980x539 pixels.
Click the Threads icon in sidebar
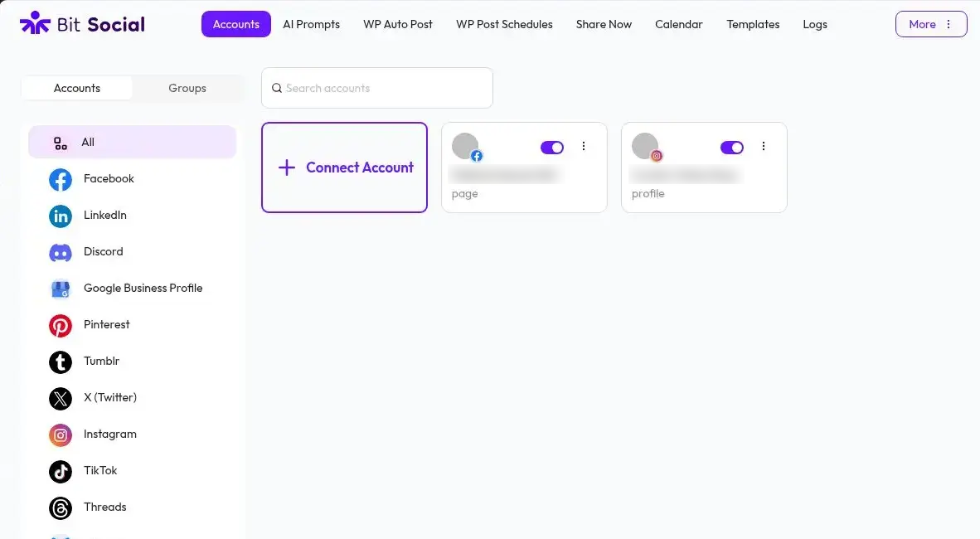(x=61, y=507)
